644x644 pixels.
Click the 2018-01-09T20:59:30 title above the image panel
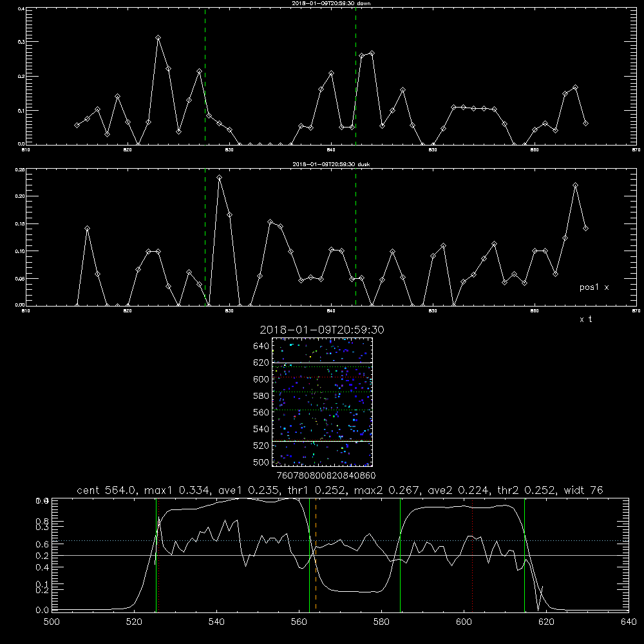tap(322, 330)
